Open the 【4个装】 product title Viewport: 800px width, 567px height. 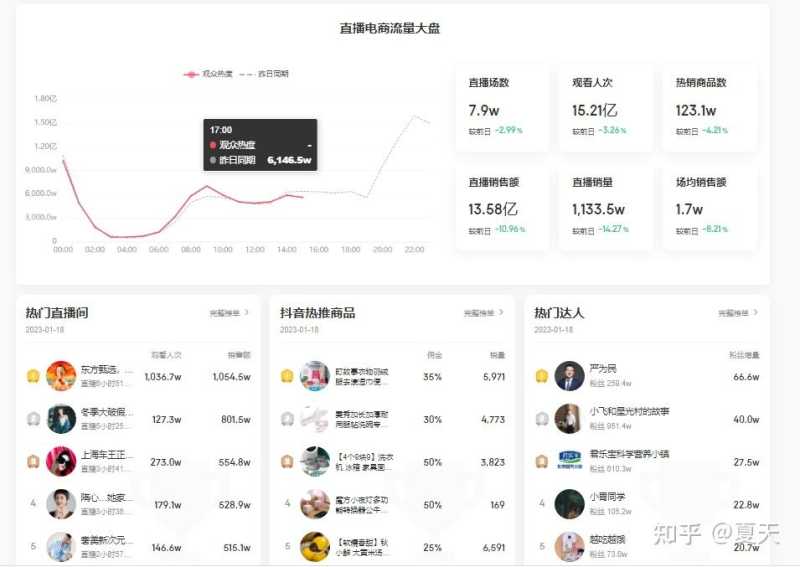point(364,462)
